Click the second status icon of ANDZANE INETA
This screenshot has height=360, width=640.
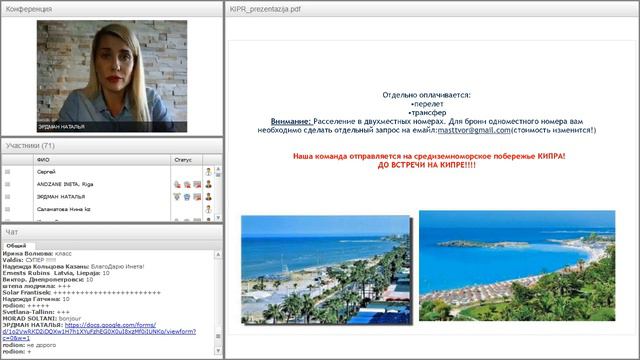[x=187, y=184]
